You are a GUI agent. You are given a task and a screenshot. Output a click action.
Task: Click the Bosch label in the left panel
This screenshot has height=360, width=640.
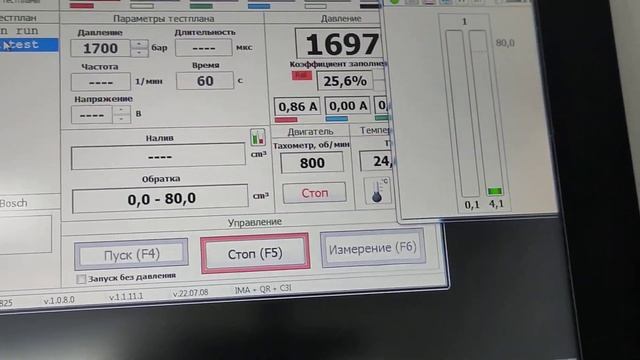pos(13,203)
